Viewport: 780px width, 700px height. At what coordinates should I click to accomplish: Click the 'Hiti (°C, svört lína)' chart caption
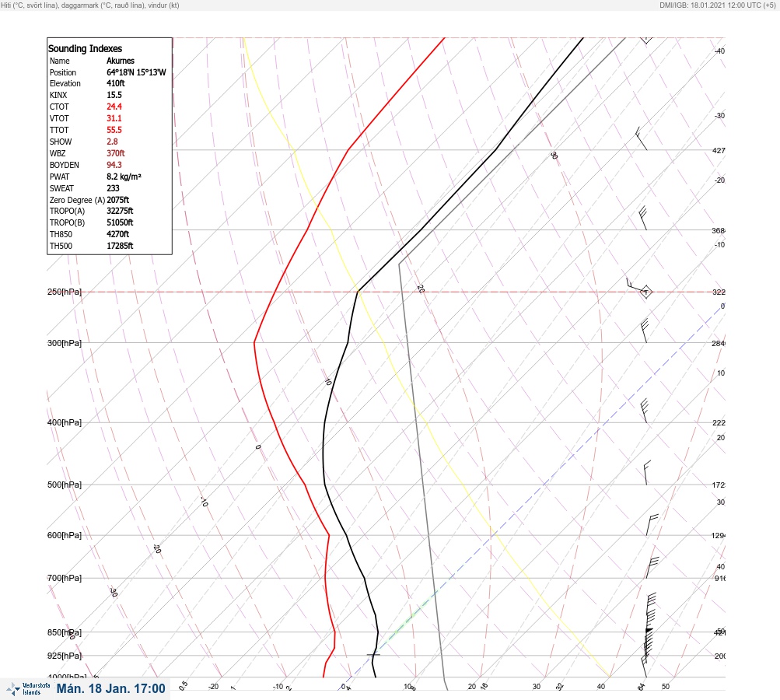[30, 5]
